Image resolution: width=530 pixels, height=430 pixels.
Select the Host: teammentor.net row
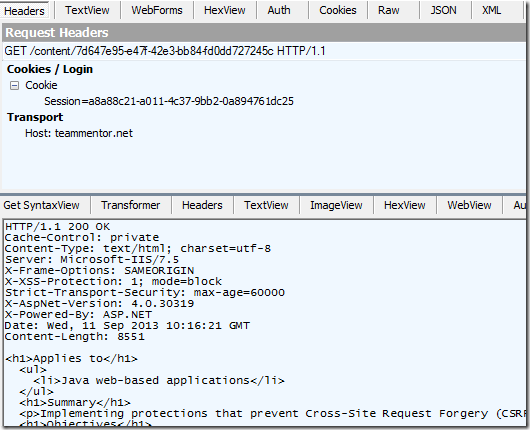click(x=79, y=133)
